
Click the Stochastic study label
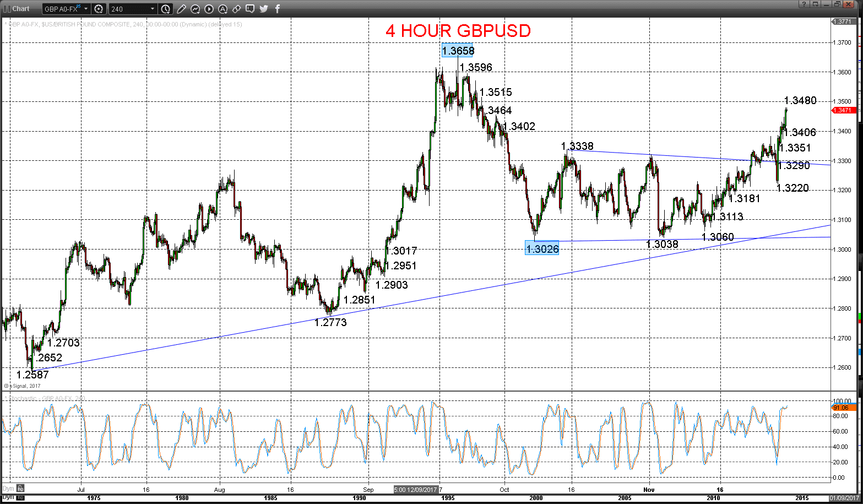point(45,398)
